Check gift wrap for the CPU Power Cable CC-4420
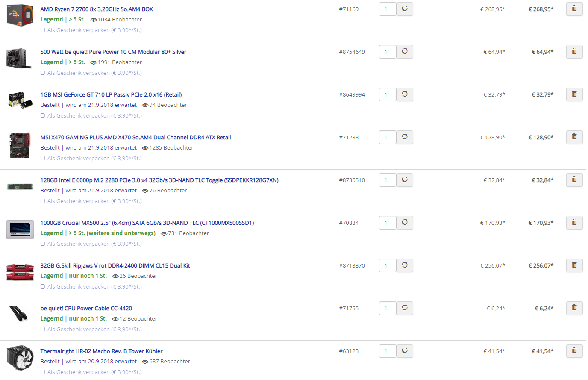Image resolution: width=588 pixels, height=380 pixels. (x=43, y=329)
